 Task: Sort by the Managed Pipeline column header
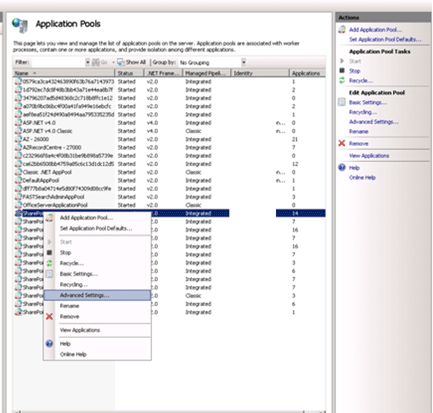[x=207, y=73]
